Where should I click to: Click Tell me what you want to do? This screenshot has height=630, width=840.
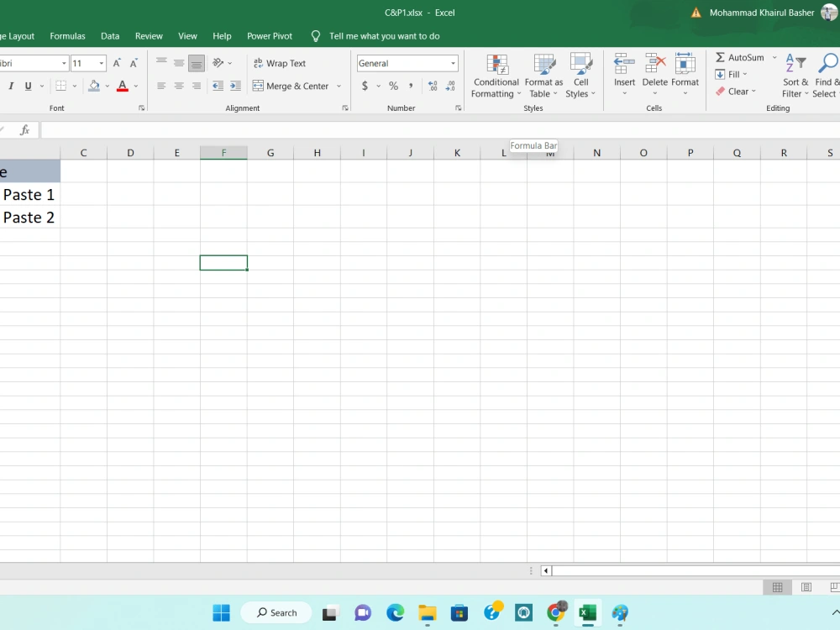(x=384, y=36)
